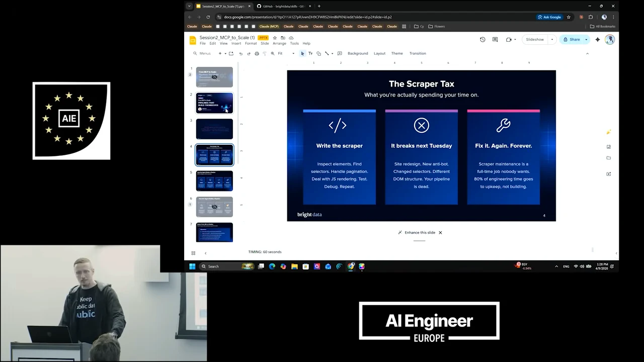This screenshot has width=644, height=362.
Task: Open Chrome extensions puzzle icon
Action: point(591,17)
